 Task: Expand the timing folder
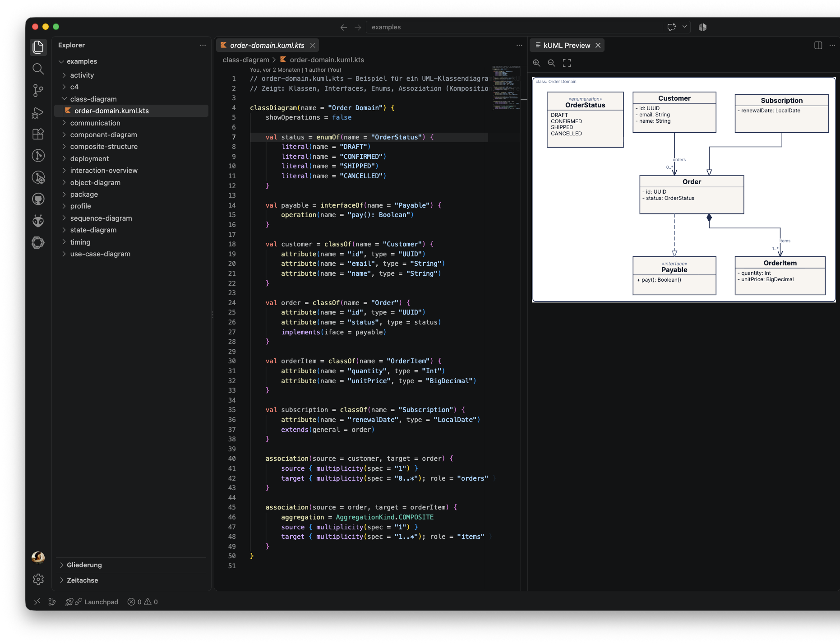point(131,242)
